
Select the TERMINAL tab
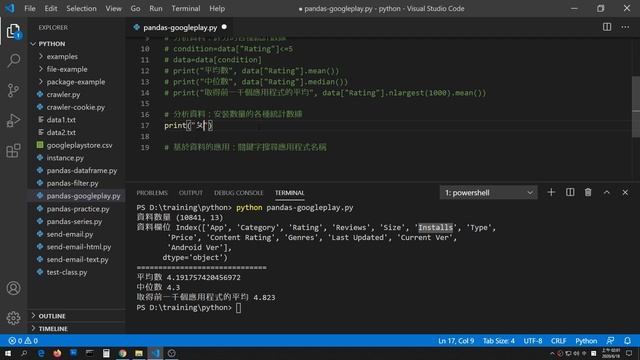click(x=289, y=193)
